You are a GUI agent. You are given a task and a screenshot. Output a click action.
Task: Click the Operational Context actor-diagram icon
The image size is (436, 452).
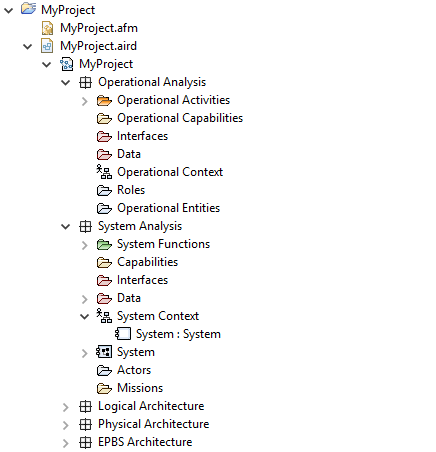(104, 172)
